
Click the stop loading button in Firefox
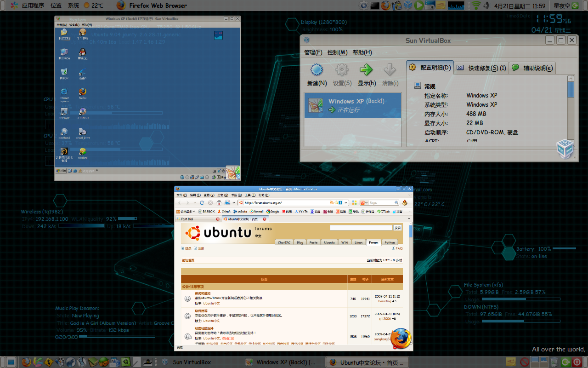click(x=210, y=203)
